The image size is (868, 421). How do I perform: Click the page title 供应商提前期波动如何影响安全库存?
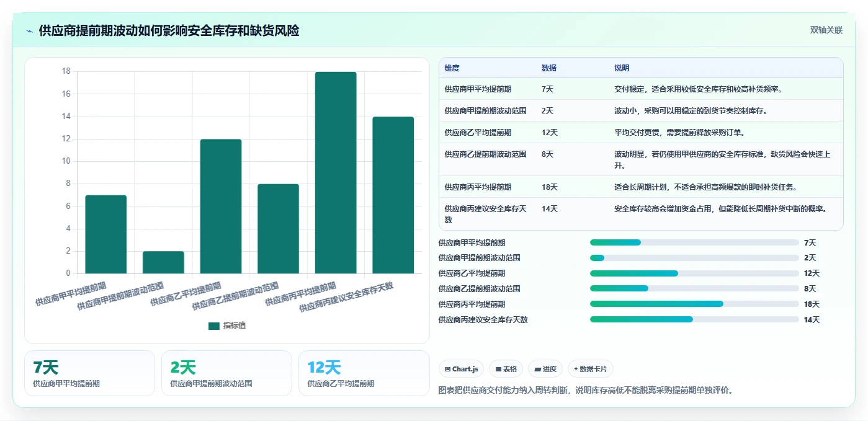(169, 31)
